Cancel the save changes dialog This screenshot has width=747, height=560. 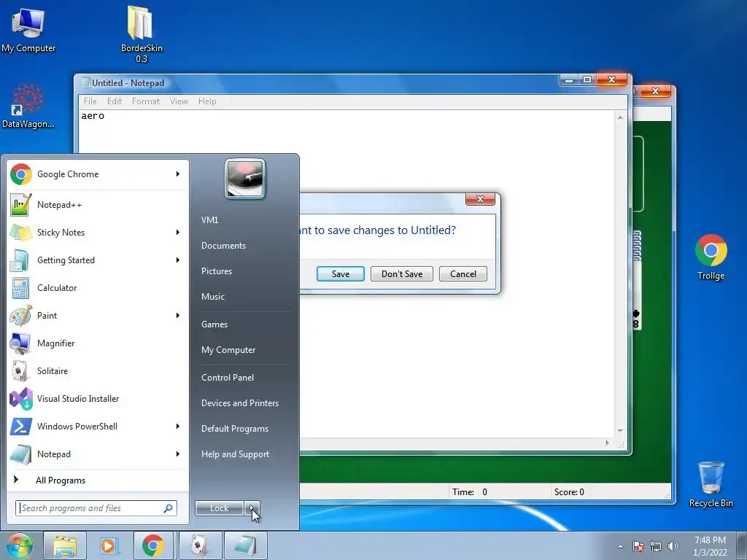point(463,274)
